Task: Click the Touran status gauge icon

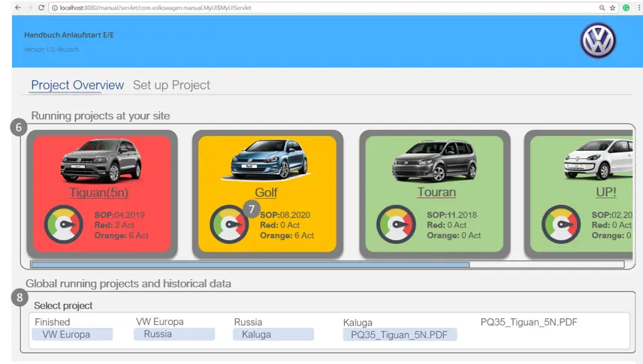Action: click(396, 224)
